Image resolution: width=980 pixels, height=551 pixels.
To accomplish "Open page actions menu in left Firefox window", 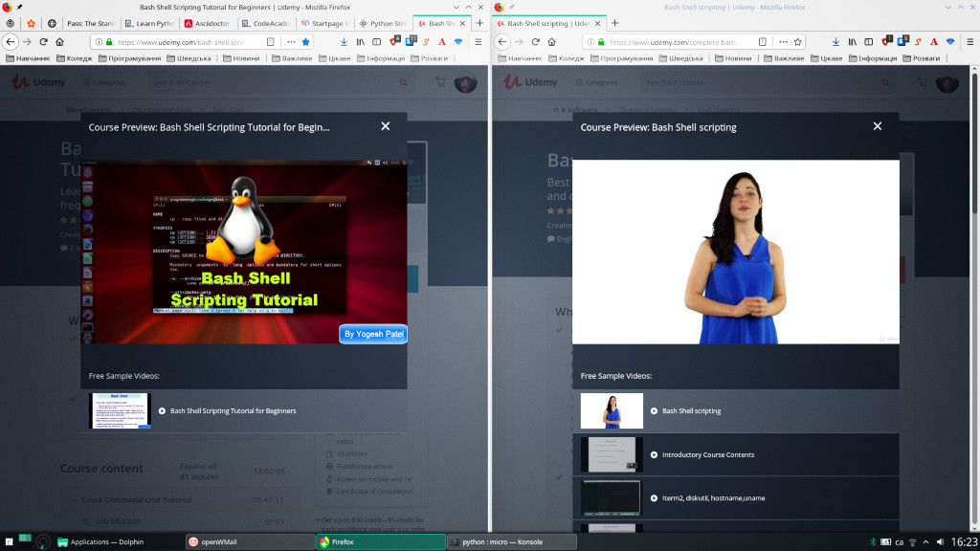I will coord(291,42).
